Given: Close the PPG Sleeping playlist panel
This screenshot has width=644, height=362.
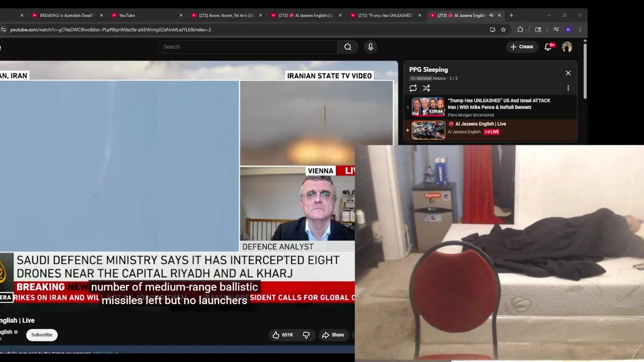Looking at the screenshot, I should click(x=568, y=73).
